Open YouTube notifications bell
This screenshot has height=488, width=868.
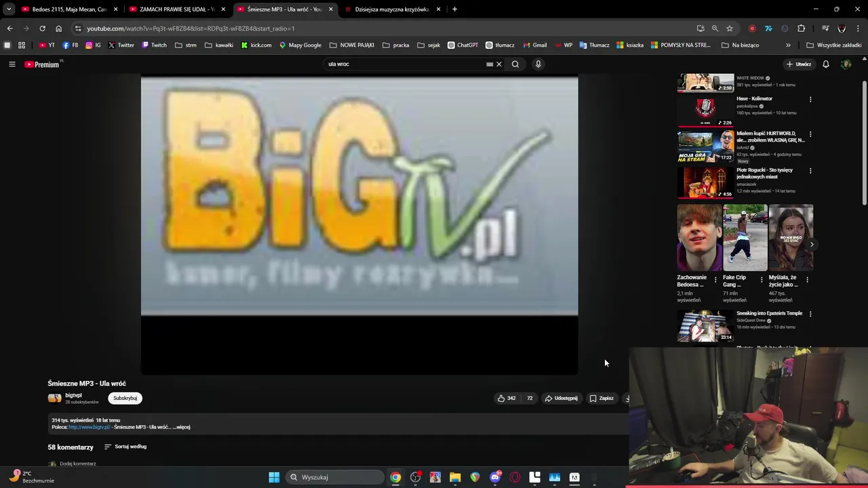click(826, 64)
